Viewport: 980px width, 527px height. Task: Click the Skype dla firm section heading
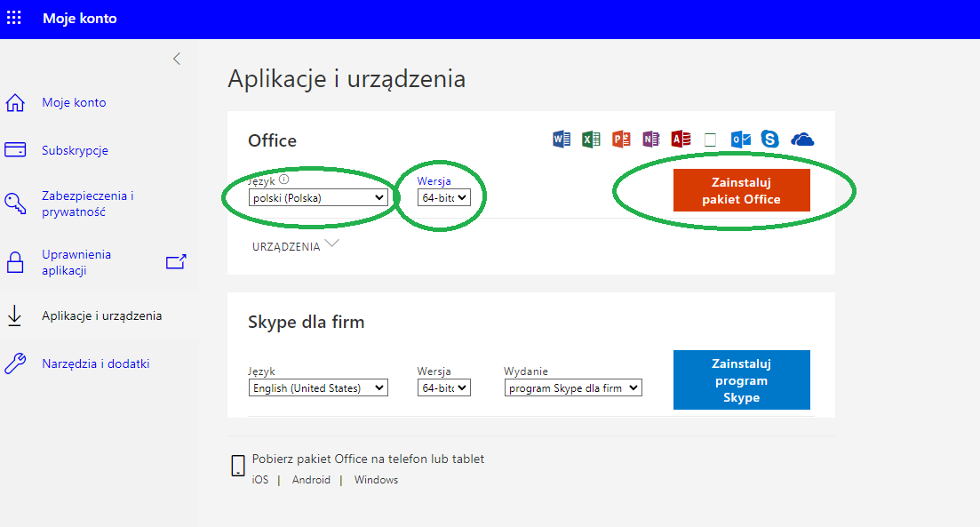(x=307, y=322)
